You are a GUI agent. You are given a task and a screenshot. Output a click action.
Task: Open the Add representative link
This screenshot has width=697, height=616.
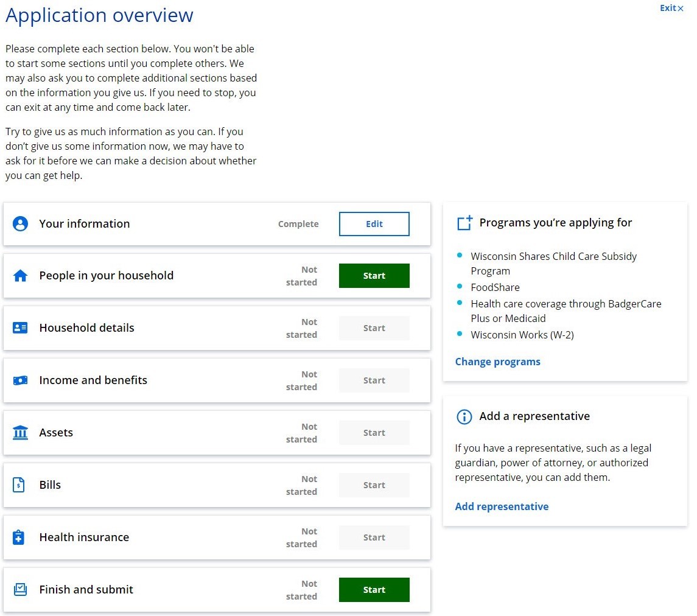pyautogui.click(x=502, y=506)
